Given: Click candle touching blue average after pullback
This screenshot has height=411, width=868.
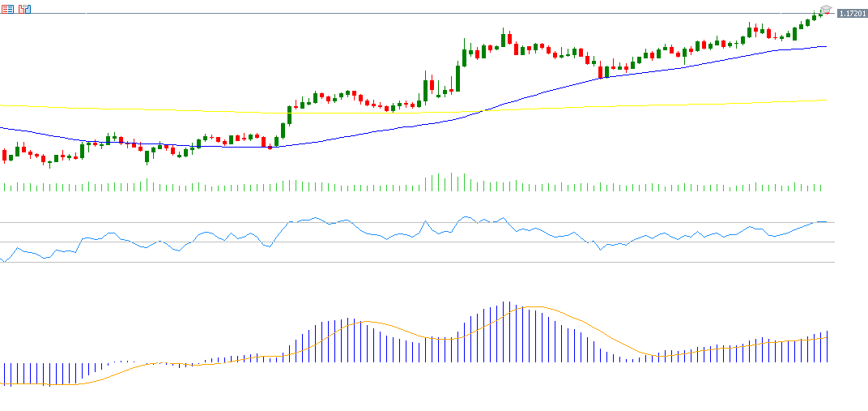Looking at the screenshot, I should [x=601, y=72].
